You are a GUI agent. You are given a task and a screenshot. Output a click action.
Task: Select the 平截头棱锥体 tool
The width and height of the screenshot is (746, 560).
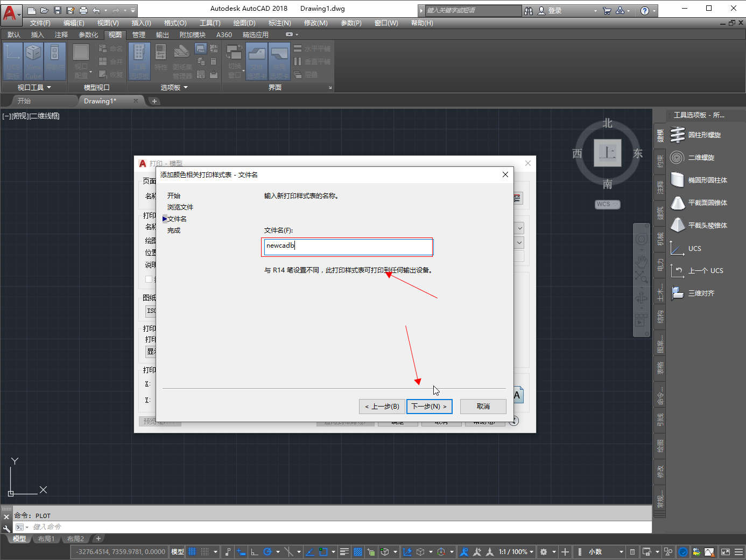coord(698,225)
